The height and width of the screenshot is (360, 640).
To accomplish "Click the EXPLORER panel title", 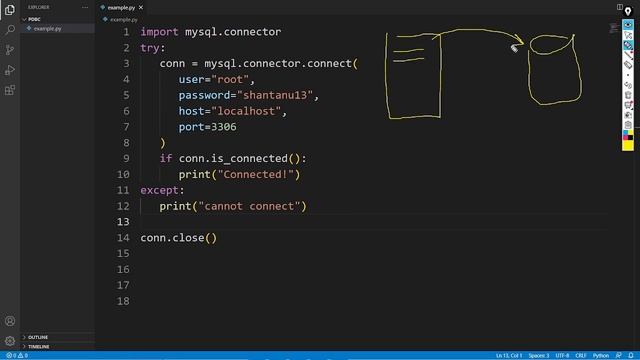I will click(38, 7).
